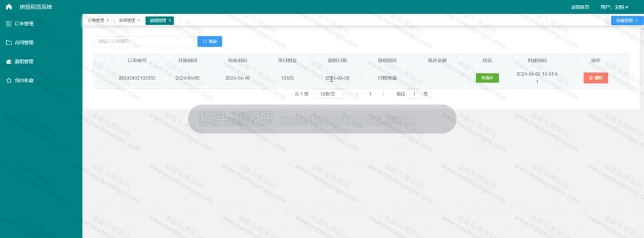Close the 订单管理 tab
This screenshot has height=238, width=644.
point(108,20)
